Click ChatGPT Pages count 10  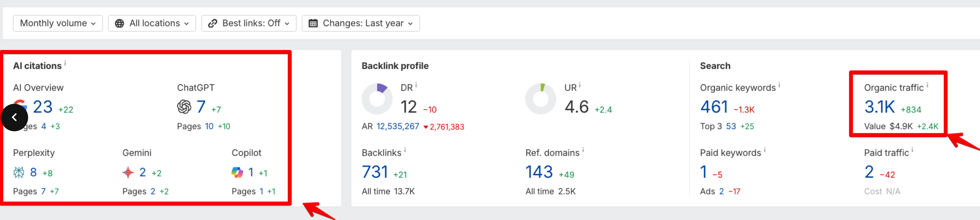tap(209, 126)
